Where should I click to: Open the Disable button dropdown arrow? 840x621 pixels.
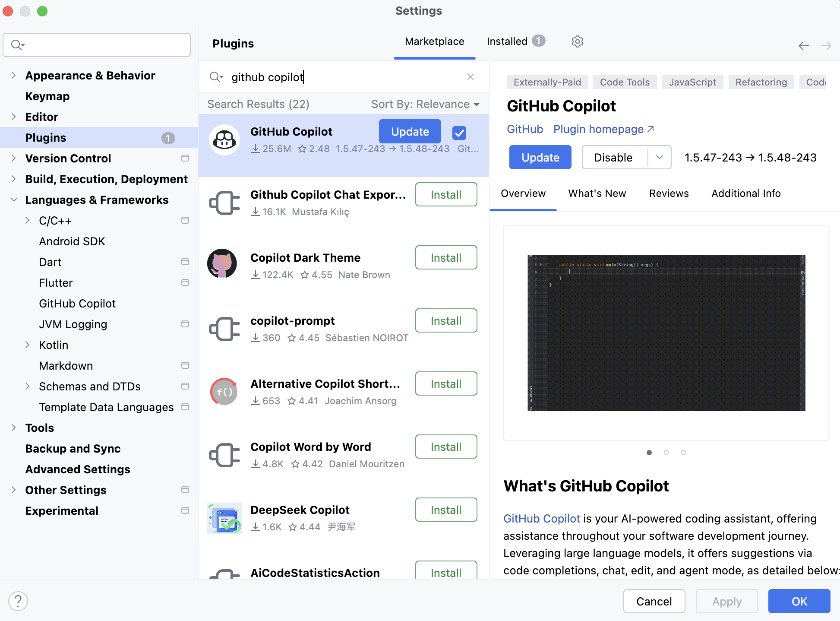[659, 157]
